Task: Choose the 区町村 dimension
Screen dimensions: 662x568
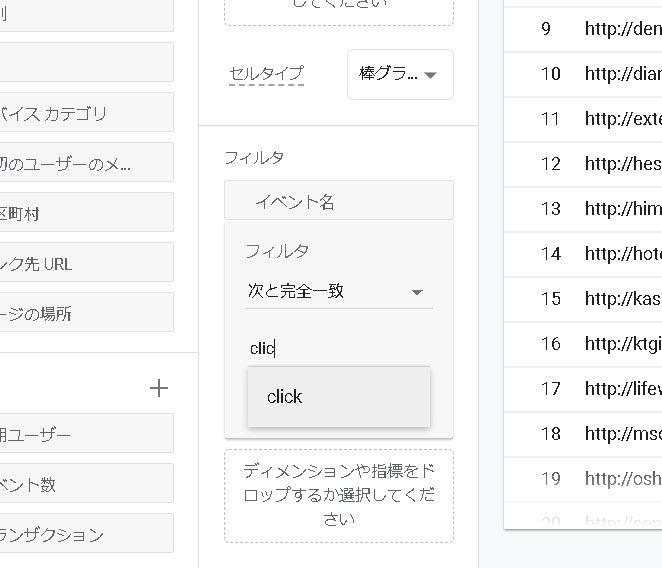Action: click(x=85, y=213)
